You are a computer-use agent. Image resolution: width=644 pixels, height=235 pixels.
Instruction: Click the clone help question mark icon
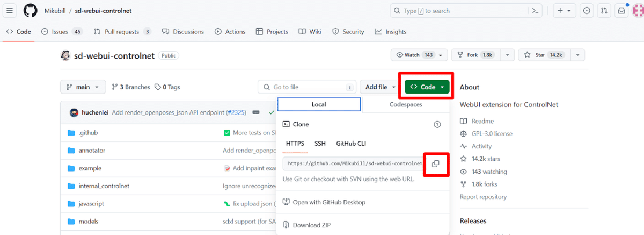437,124
